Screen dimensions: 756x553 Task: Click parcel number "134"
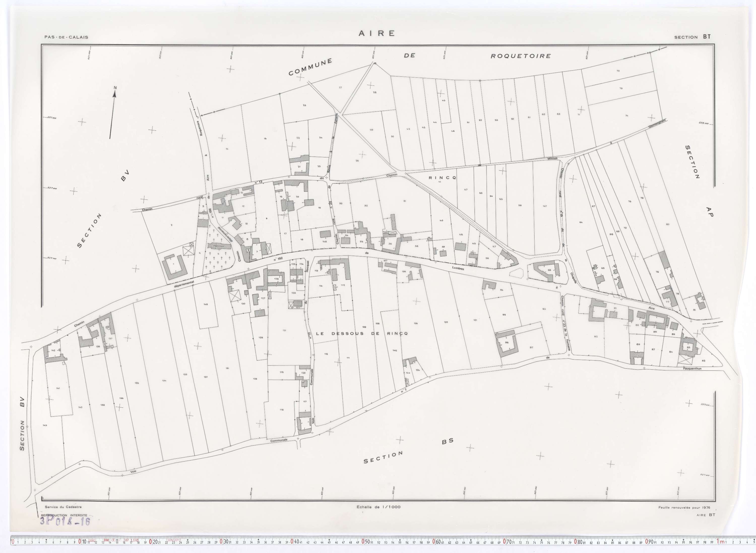tap(164, 381)
